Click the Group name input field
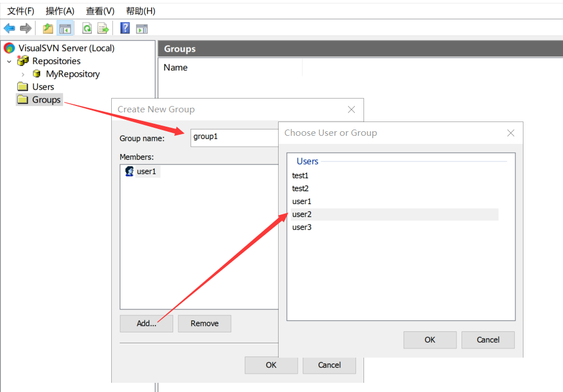 [x=234, y=138]
